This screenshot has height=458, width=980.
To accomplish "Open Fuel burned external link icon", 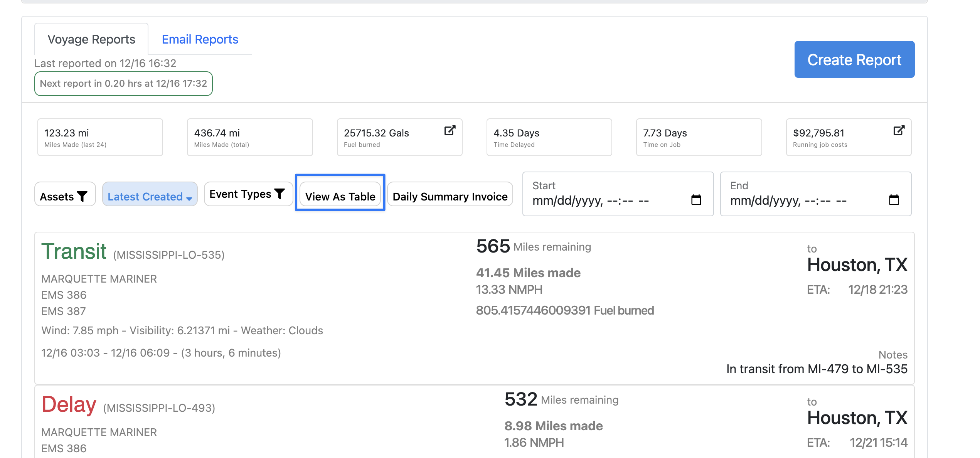I will point(450,130).
